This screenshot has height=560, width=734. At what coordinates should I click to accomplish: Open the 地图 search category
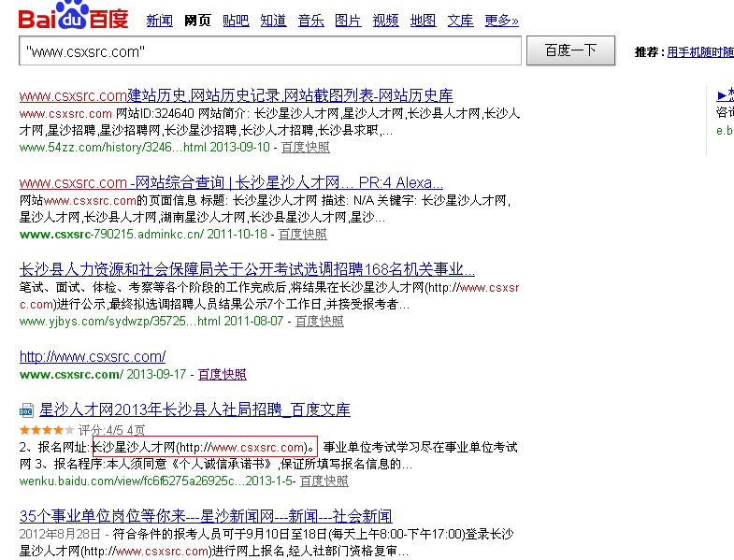pos(424,21)
